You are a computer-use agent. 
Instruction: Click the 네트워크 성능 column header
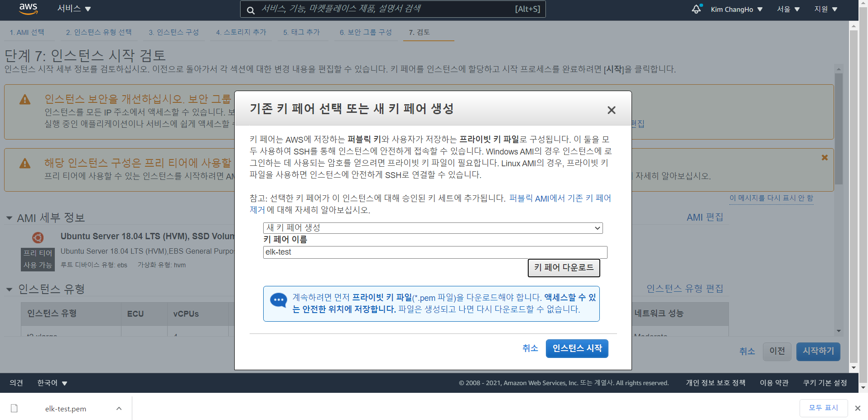point(680,314)
